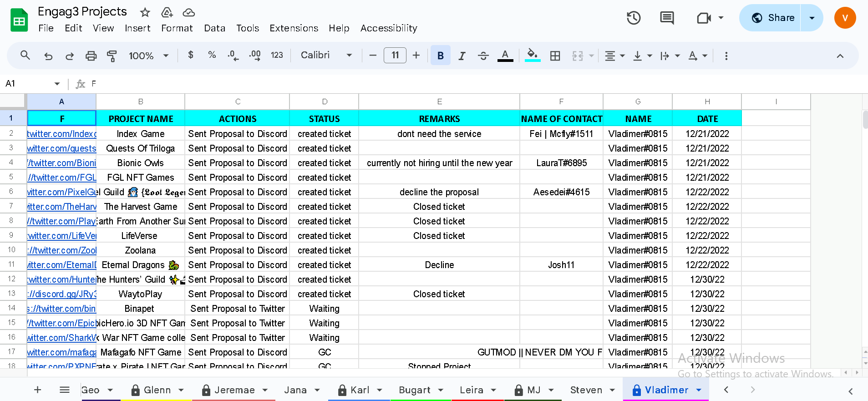
Task: Star the Engag3 Projects document
Action: pos(145,12)
